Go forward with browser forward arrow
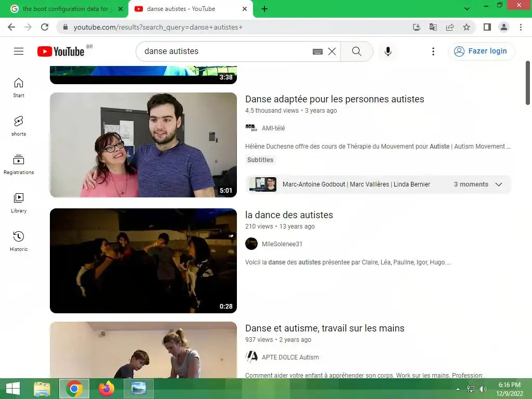 click(28, 27)
